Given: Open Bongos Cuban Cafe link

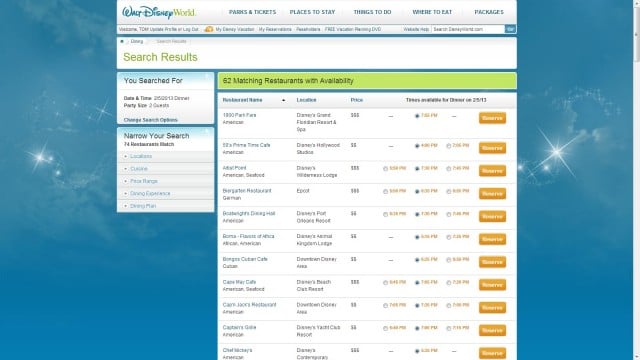Looking at the screenshot, I should tap(245, 259).
